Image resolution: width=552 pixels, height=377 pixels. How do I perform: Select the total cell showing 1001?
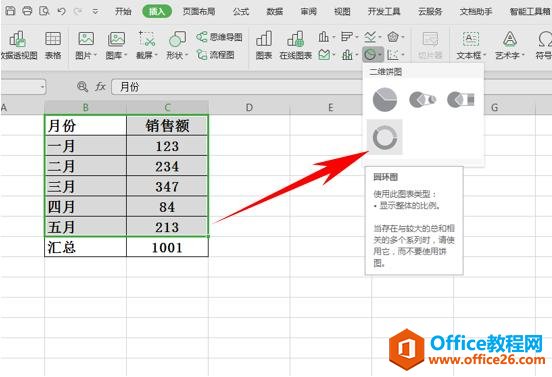click(167, 247)
